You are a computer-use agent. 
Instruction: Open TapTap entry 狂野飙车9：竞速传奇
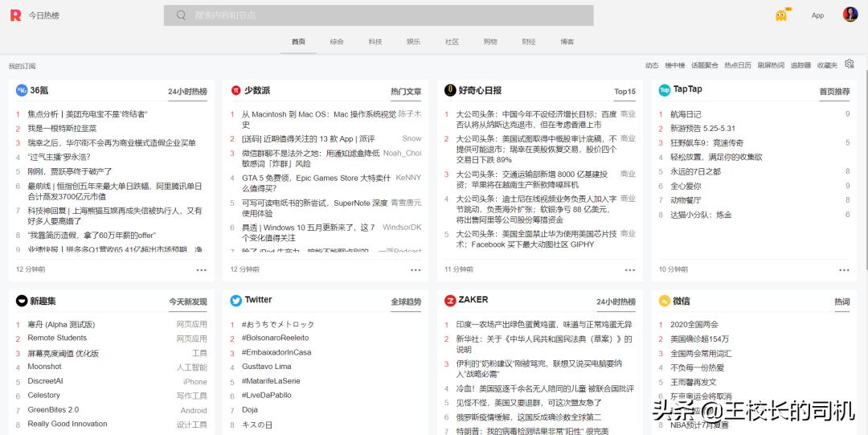pyautogui.click(x=707, y=143)
